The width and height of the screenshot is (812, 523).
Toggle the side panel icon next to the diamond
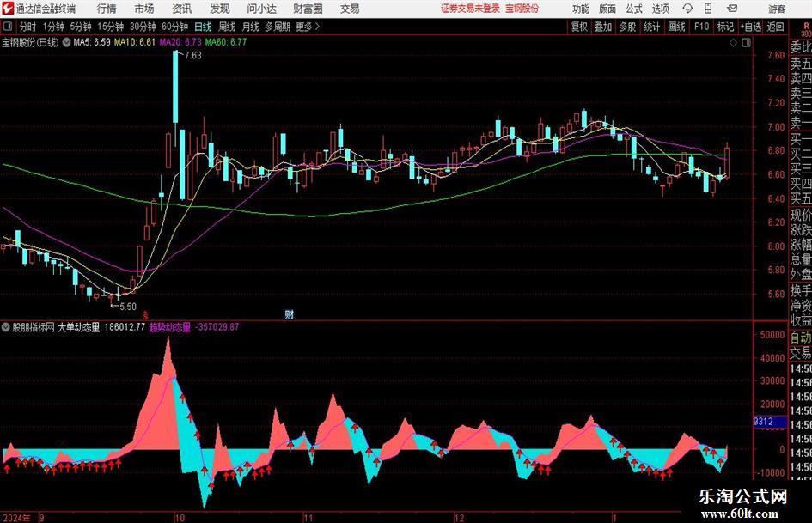pos(746,43)
